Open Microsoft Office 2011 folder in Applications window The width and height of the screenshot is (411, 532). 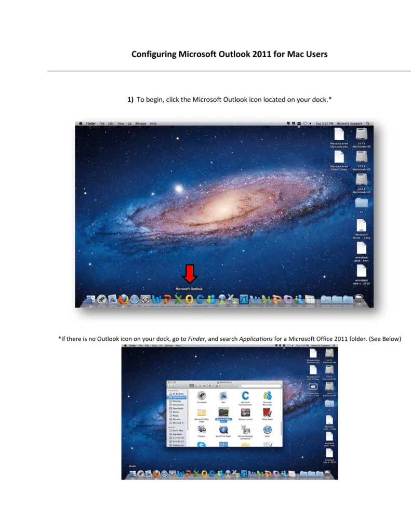(223, 415)
